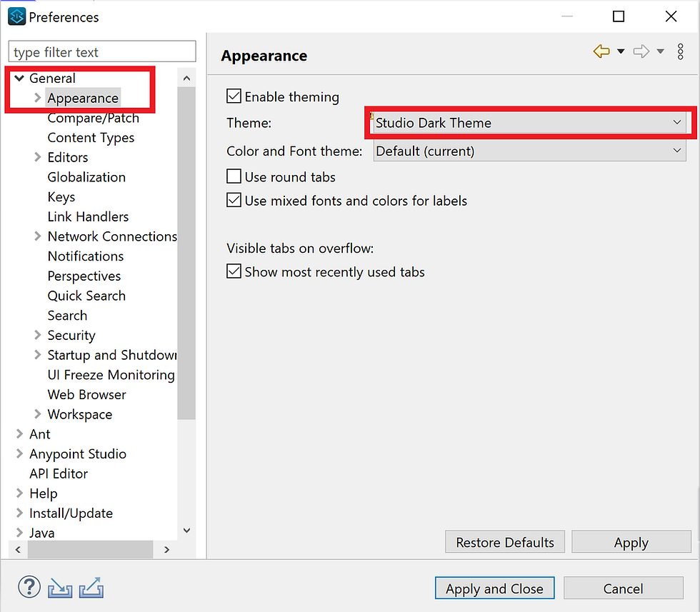Expand the Editors tree node
This screenshot has width=700, height=612.
click(37, 157)
